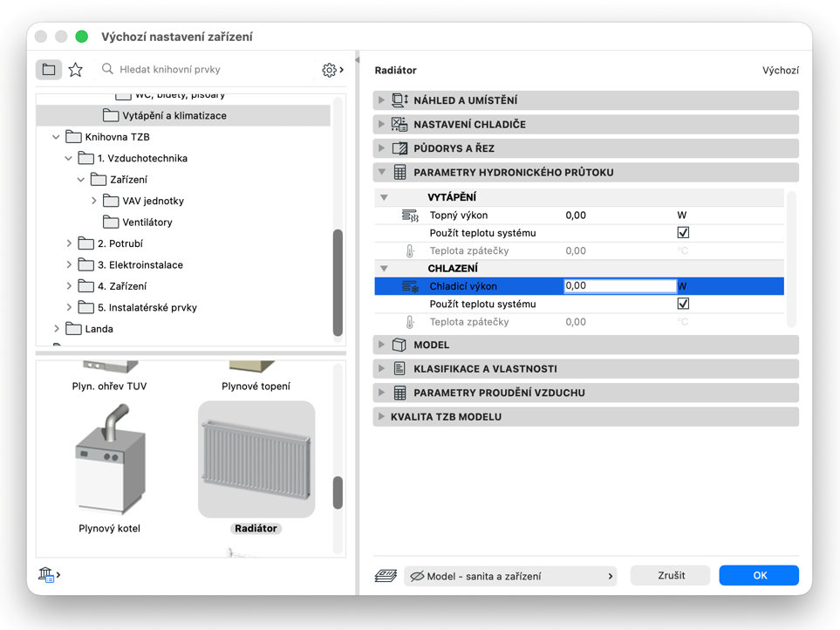Click the Topný výkon heating icon
Image resolution: width=840 pixels, height=630 pixels.
pos(410,216)
